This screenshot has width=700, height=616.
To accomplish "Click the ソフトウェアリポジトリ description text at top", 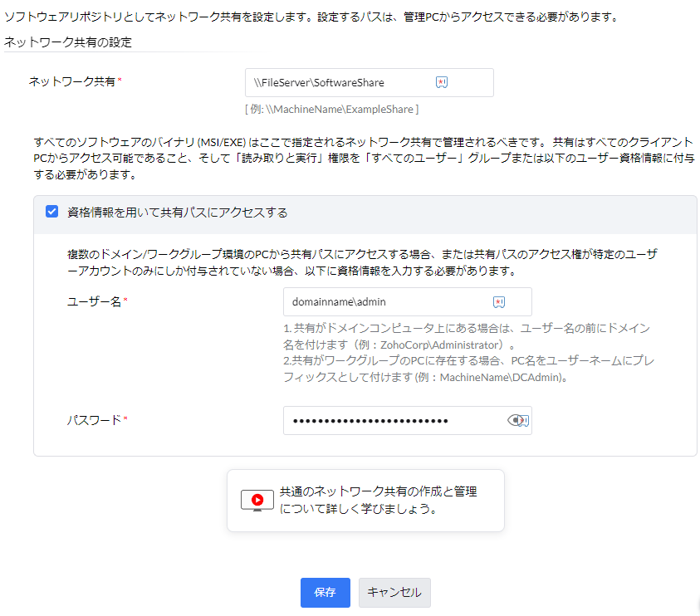I will 311,17.
